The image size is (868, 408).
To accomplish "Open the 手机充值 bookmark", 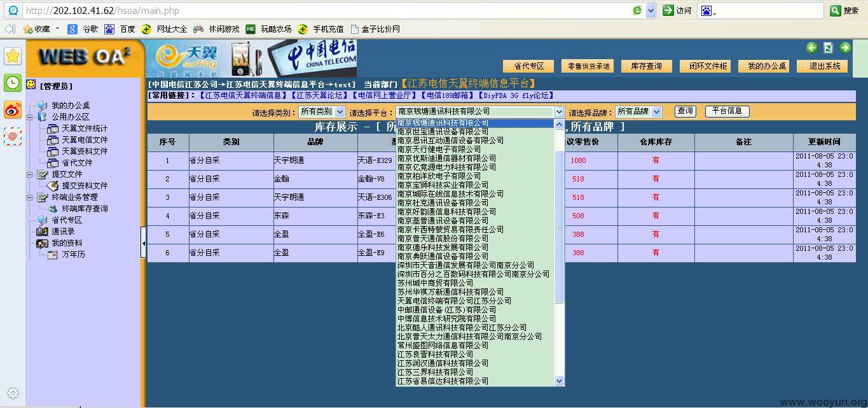I will pyautogui.click(x=321, y=29).
